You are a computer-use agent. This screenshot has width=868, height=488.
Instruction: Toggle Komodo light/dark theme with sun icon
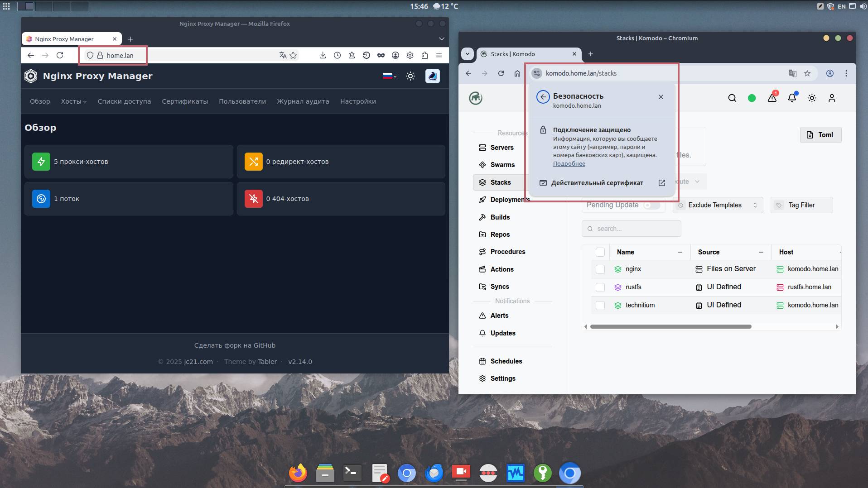(812, 98)
